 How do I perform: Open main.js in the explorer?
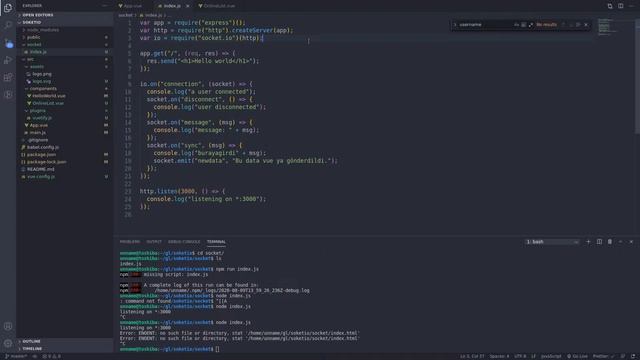(64, 133)
